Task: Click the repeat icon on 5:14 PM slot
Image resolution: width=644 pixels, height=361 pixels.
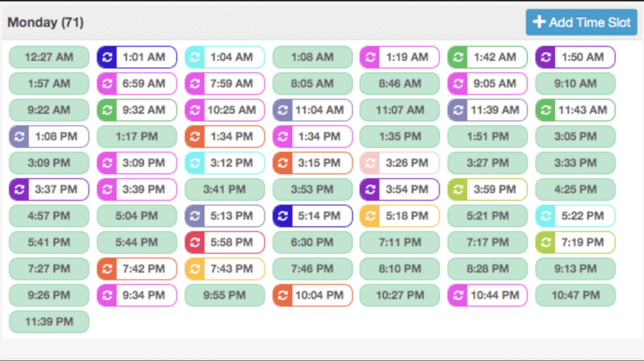Action: [282, 216]
